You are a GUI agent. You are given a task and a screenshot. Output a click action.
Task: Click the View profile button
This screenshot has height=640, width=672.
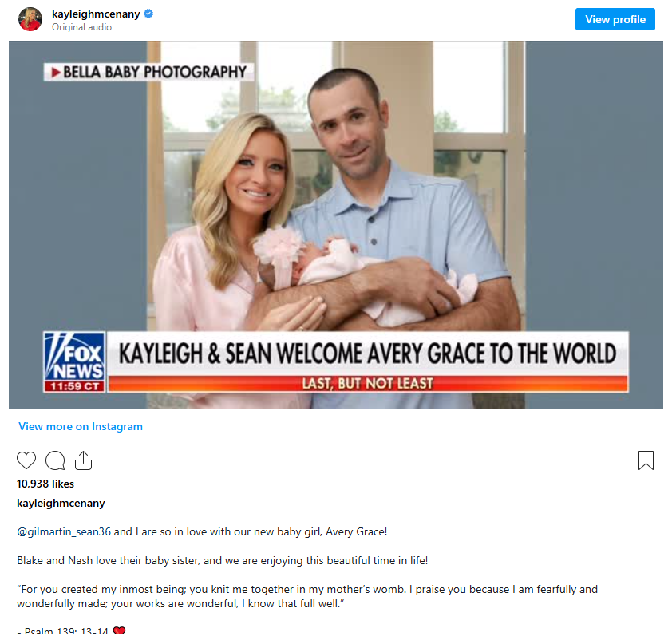point(615,19)
